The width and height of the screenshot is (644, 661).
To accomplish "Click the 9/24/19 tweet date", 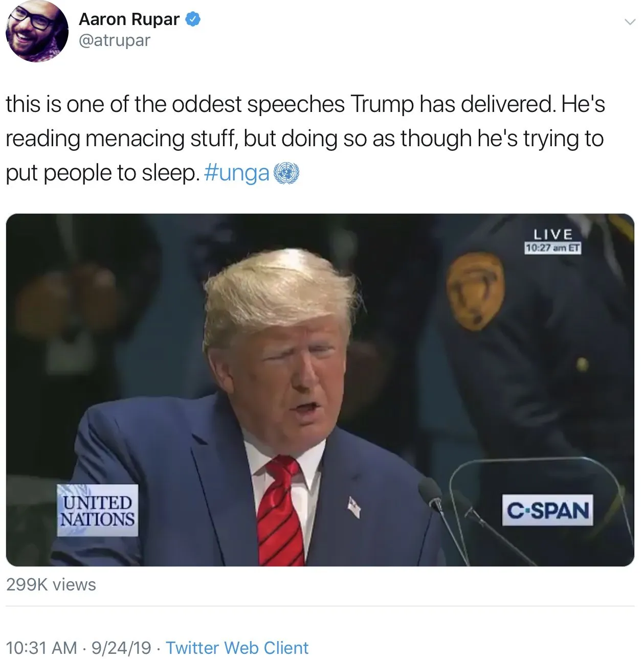I will pos(121,648).
